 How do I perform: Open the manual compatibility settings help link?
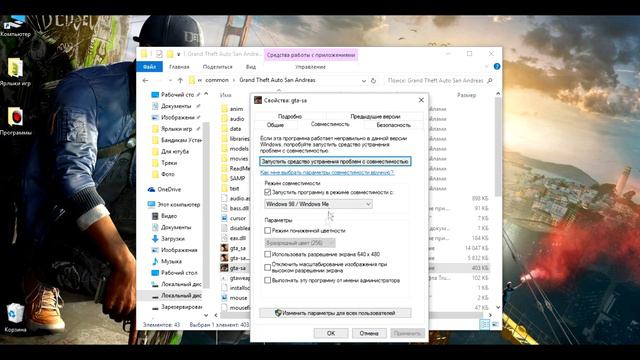pyautogui.click(x=327, y=173)
